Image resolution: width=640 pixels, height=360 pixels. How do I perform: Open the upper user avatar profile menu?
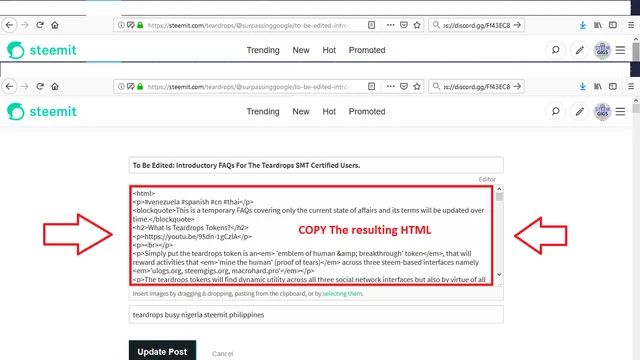click(602, 50)
